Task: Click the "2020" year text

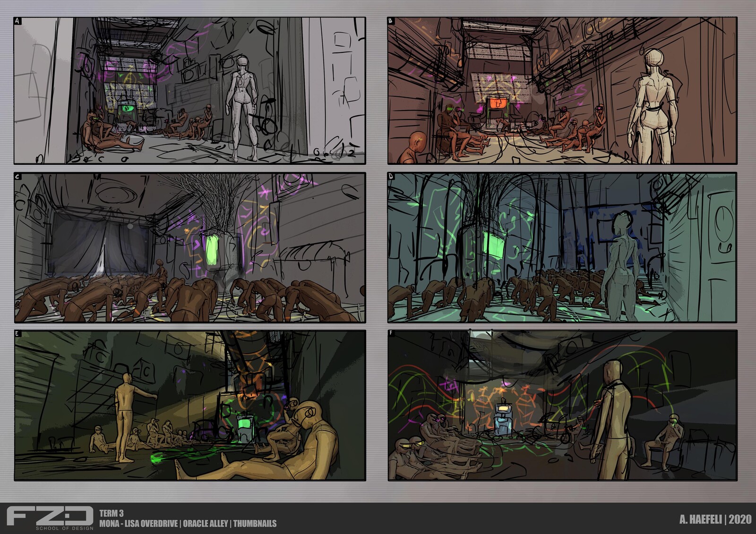Action: tap(740, 519)
